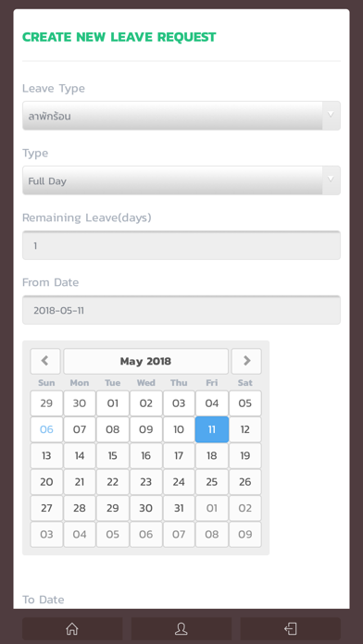
Task: Click the May 2018 month header
Action: 146,361
